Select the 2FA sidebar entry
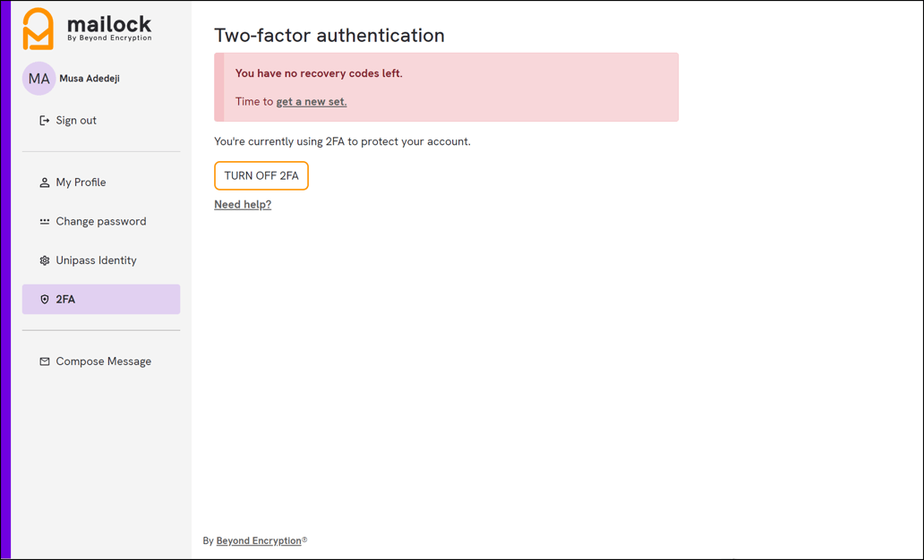 pos(67,299)
